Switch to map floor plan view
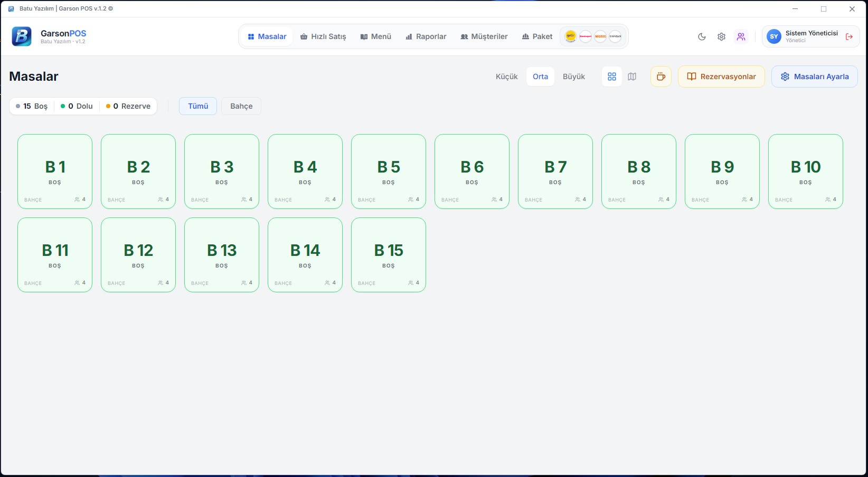The height and width of the screenshot is (477, 868). [x=632, y=77]
